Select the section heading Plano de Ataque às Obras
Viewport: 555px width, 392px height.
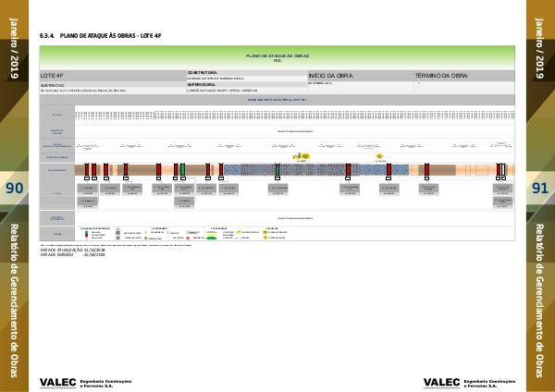coord(91,36)
